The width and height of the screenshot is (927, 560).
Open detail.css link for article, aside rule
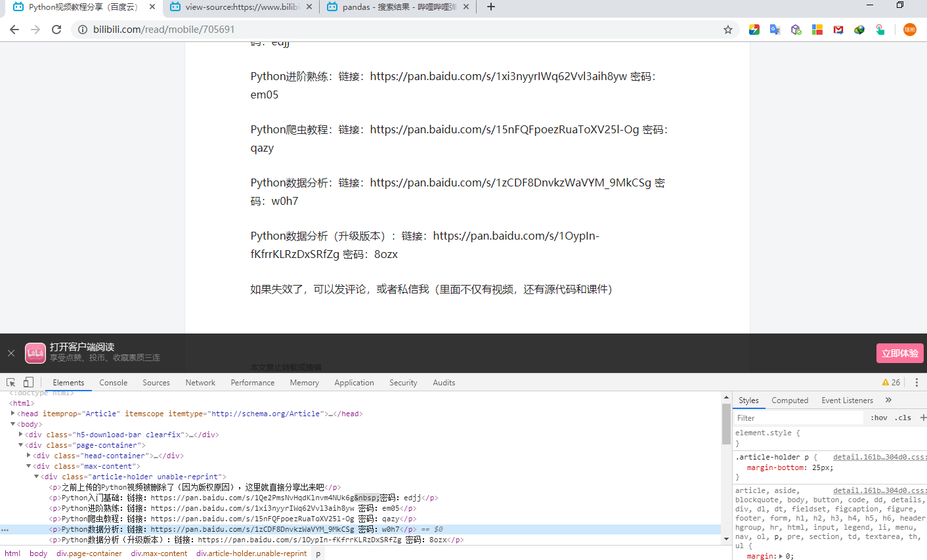click(880, 490)
